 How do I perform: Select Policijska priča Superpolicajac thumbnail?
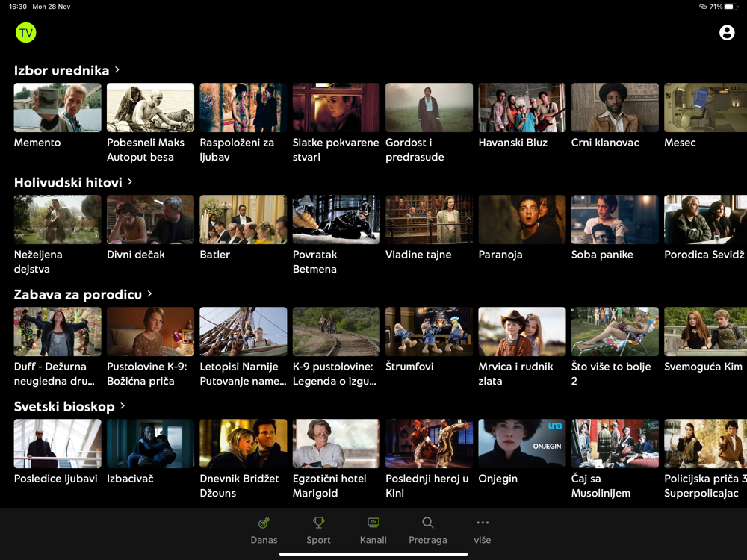(x=706, y=444)
